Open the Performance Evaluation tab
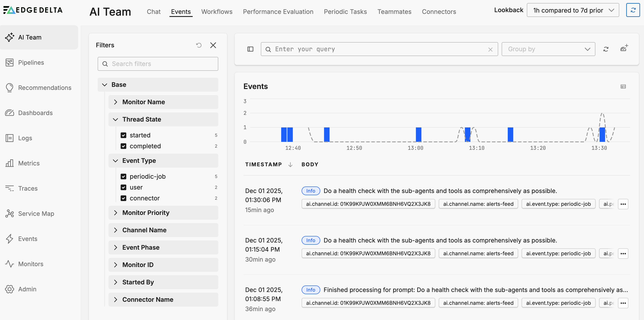This screenshot has height=320, width=644. [x=278, y=12]
